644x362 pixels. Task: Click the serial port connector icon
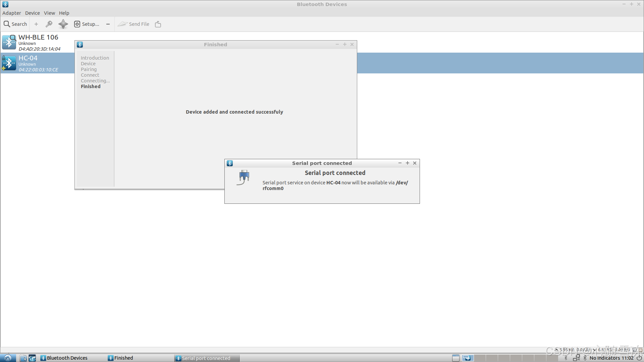pyautogui.click(x=244, y=177)
